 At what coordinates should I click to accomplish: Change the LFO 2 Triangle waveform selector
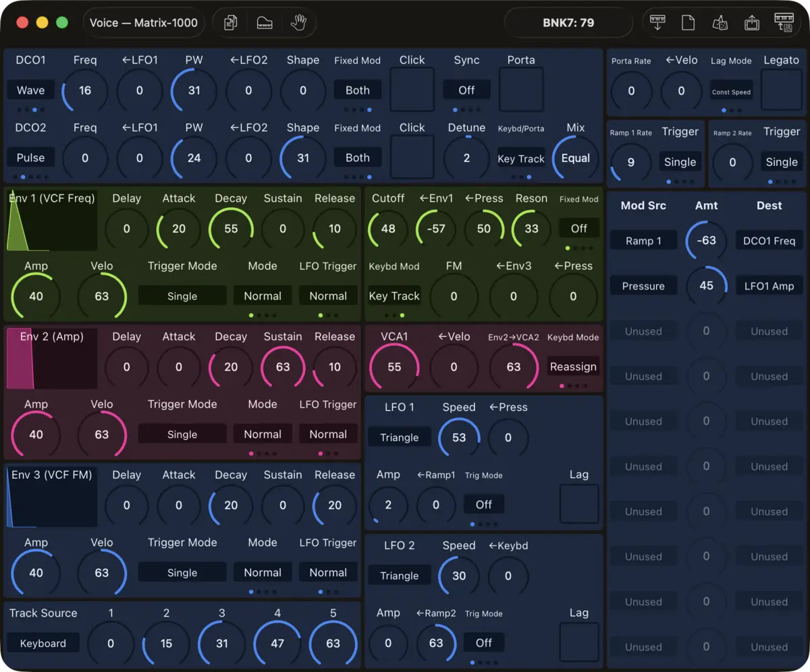(x=399, y=576)
